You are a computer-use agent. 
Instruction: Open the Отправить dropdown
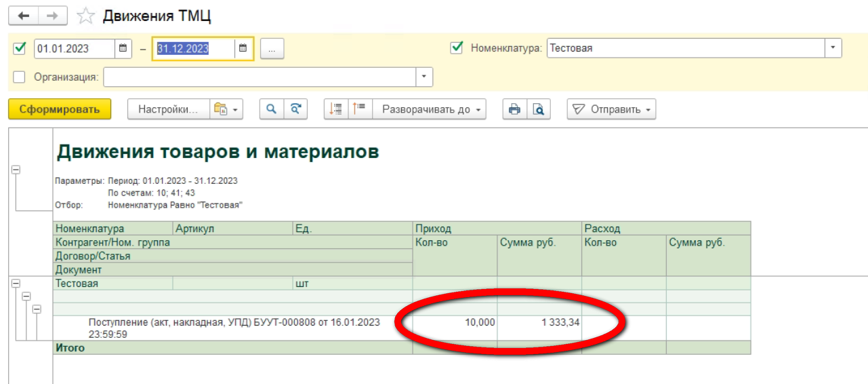pos(611,109)
